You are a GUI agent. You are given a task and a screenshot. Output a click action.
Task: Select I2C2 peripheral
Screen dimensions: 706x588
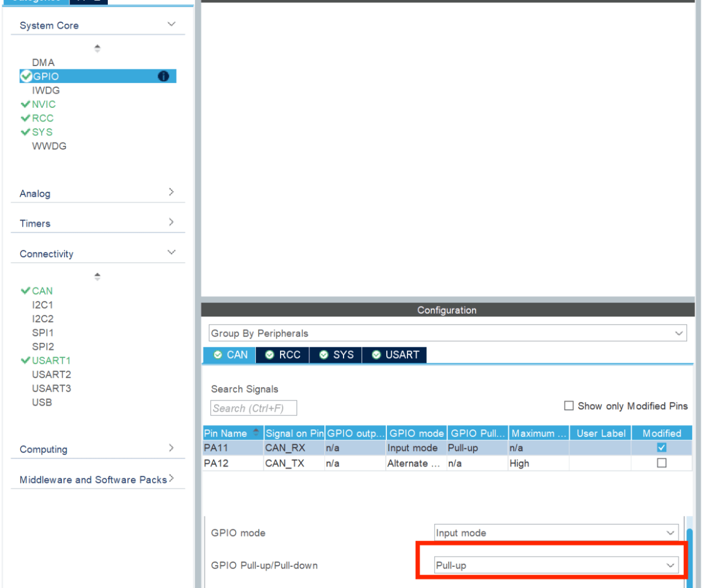pyautogui.click(x=43, y=318)
